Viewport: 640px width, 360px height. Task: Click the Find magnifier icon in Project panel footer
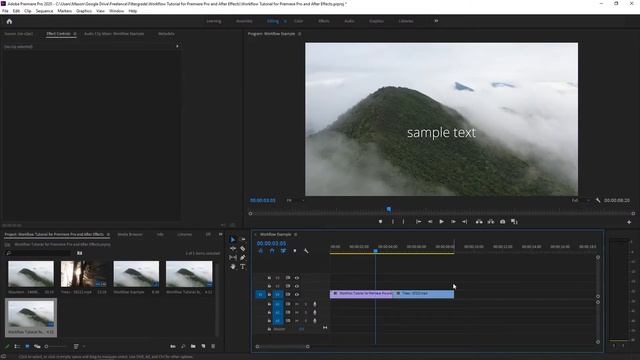pyautogui.click(x=183, y=346)
